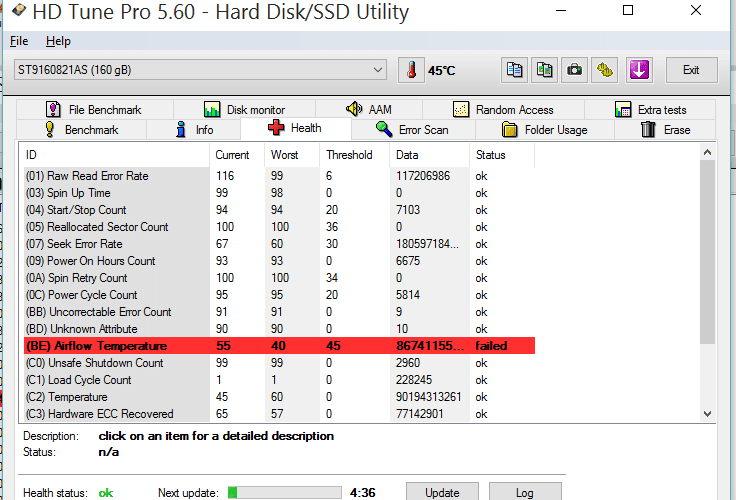
Task: Click the Next update progress bar
Action: click(x=284, y=492)
